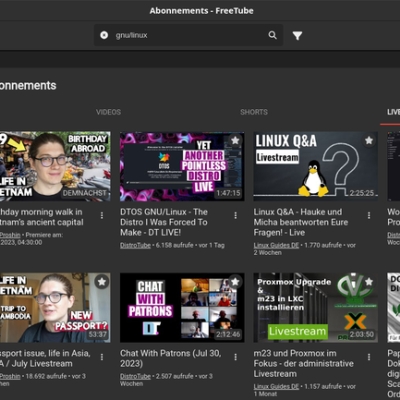Visit DistroTube channel under Chat With Patrons
400x400 pixels.
click(135, 376)
